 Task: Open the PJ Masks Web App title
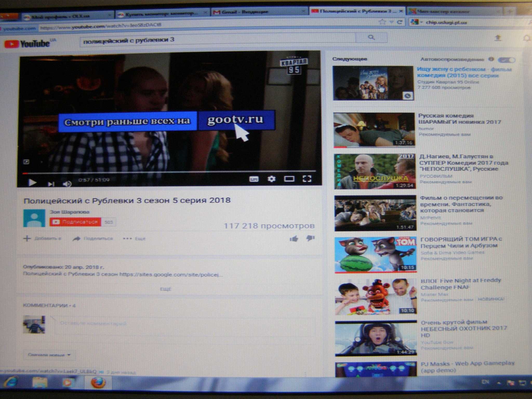(467, 367)
